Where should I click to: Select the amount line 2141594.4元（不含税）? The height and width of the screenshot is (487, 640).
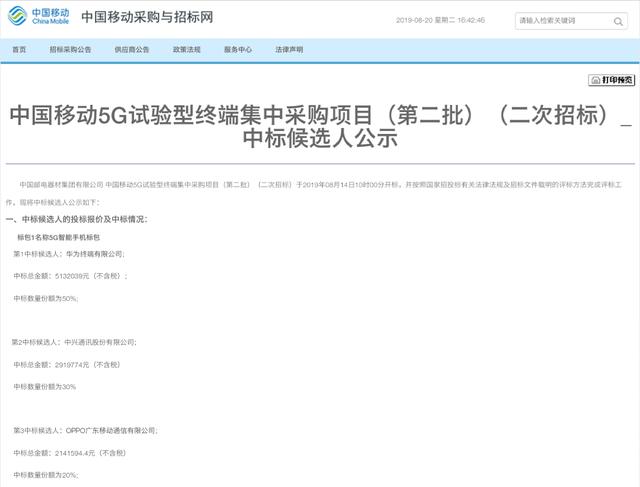pyautogui.click(x=70, y=453)
